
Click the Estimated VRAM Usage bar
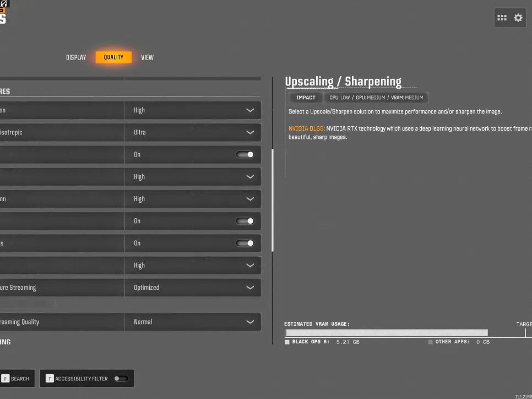coord(387,333)
